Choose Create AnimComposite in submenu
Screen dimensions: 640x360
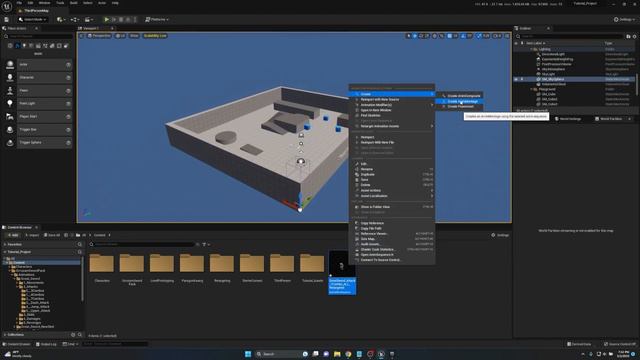pos(459,96)
